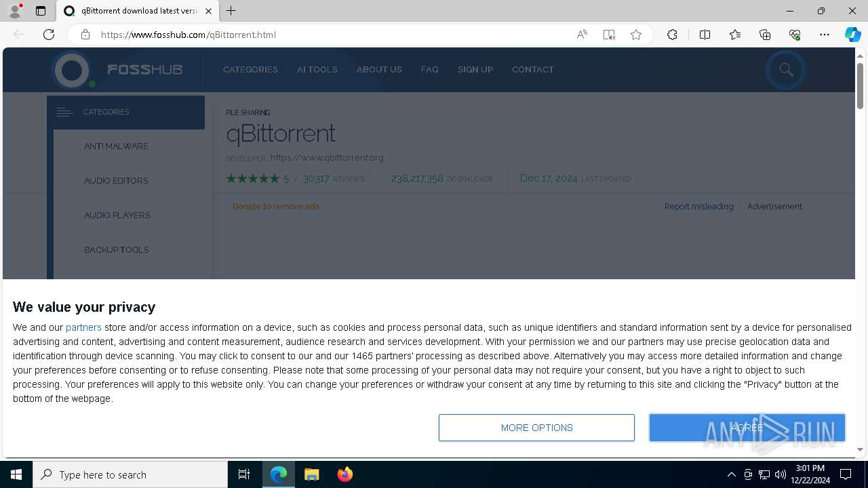
Task: Launch Firefox from the taskbar
Action: (345, 474)
